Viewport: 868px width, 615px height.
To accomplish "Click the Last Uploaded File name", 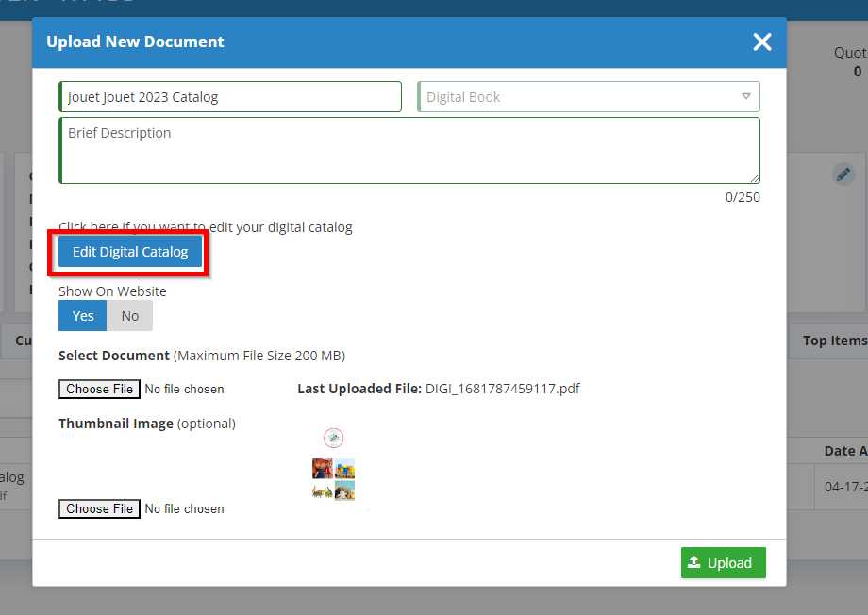I will point(502,389).
